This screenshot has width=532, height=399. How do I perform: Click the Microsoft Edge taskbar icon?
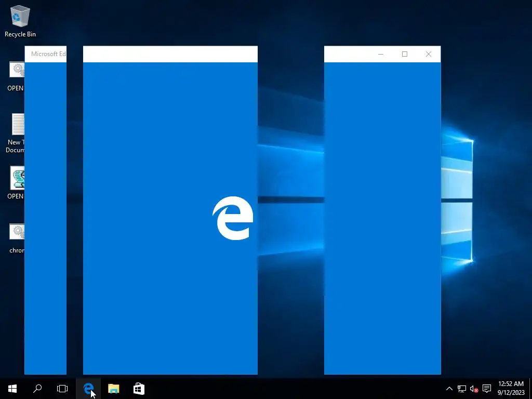tap(88, 389)
